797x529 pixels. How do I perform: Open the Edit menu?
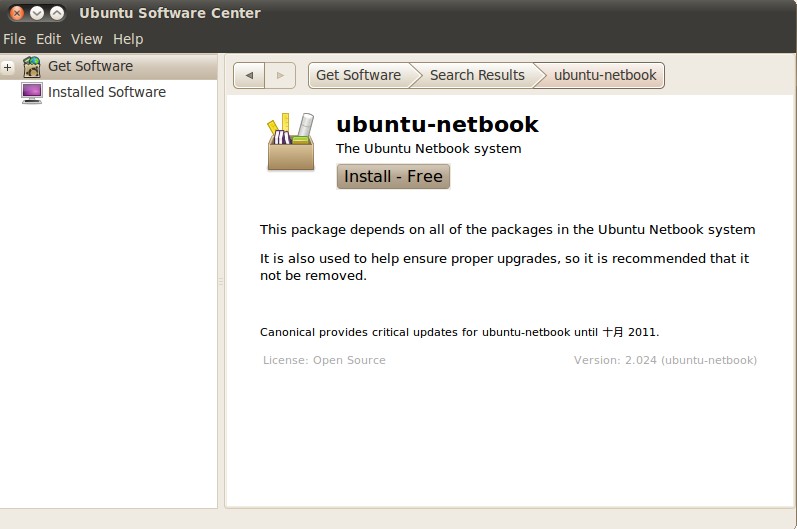pos(48,39)
